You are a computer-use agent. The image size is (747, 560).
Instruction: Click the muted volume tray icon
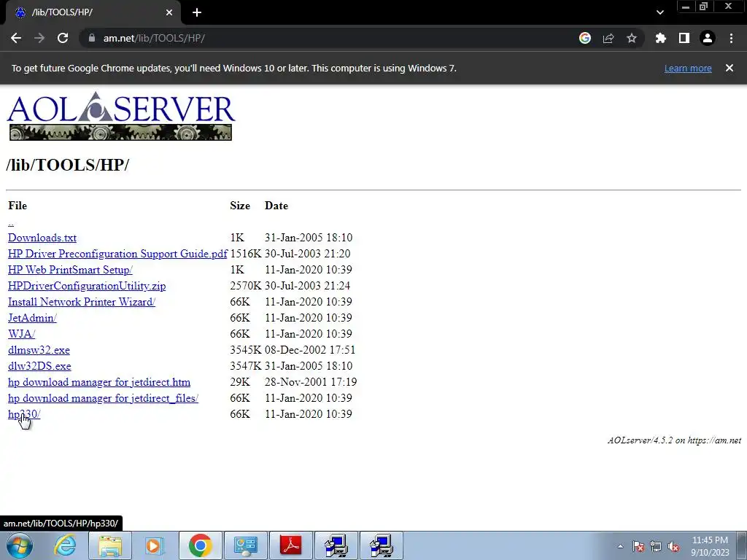673,546
